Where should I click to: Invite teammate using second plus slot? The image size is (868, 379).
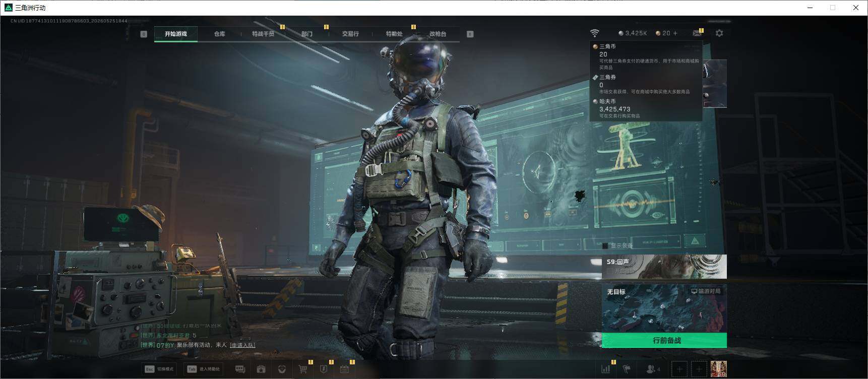point(699,369)
